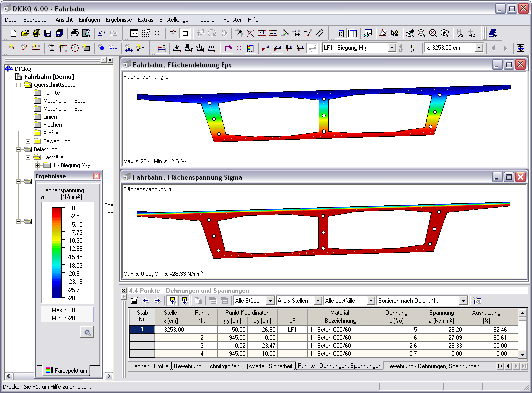Expand the Materialien - Beton tree node
This screenshot has height=393, width=532.
28,101
